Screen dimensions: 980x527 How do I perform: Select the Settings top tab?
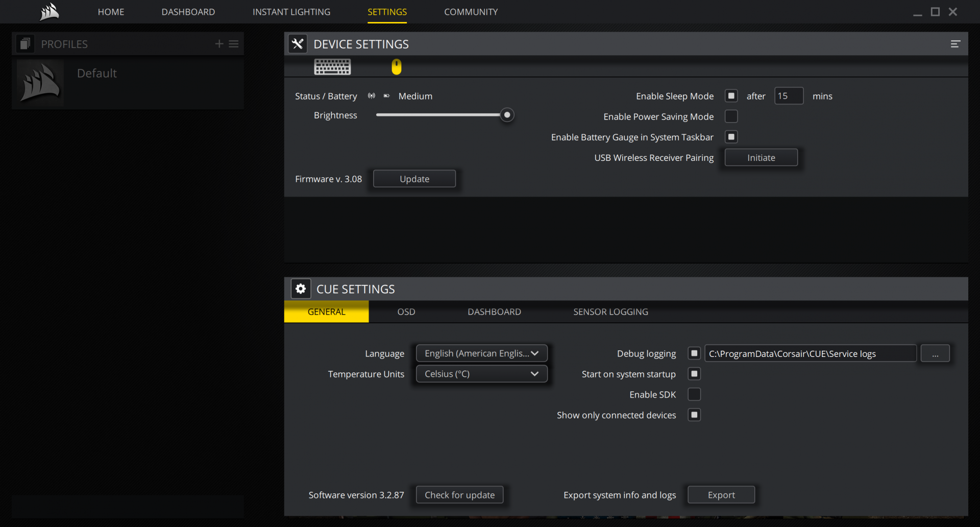pyautogui.click(x=387, y=12)
